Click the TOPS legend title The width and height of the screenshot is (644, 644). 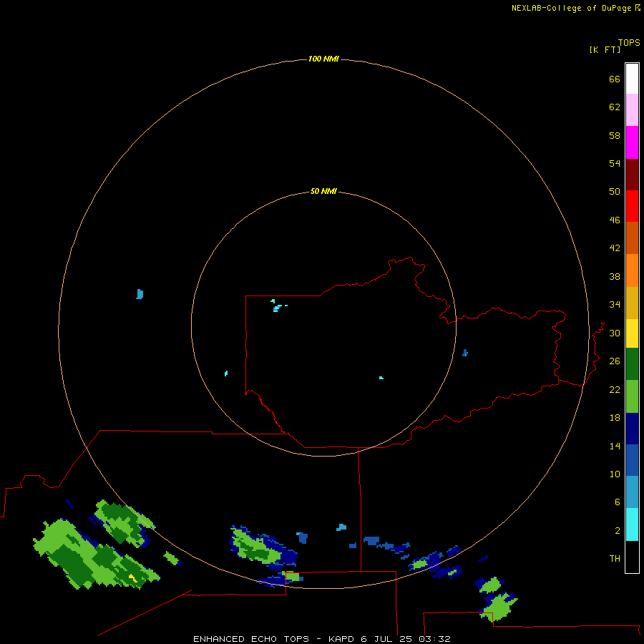coord(629,42)
